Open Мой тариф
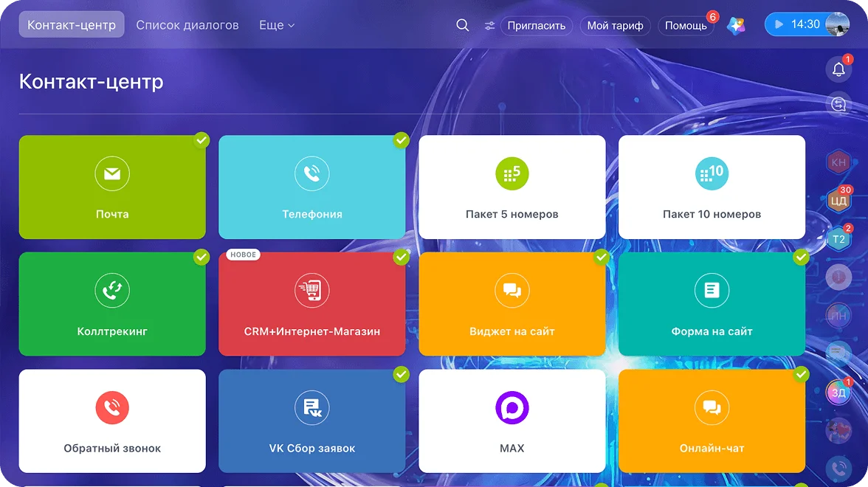 pos(615,25)
